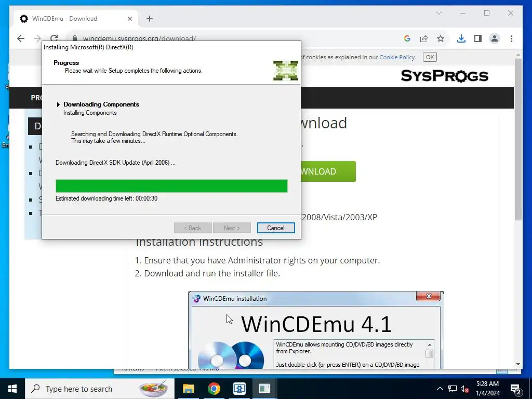Open the settings-gear app on taskbar

tap(239, 389)
